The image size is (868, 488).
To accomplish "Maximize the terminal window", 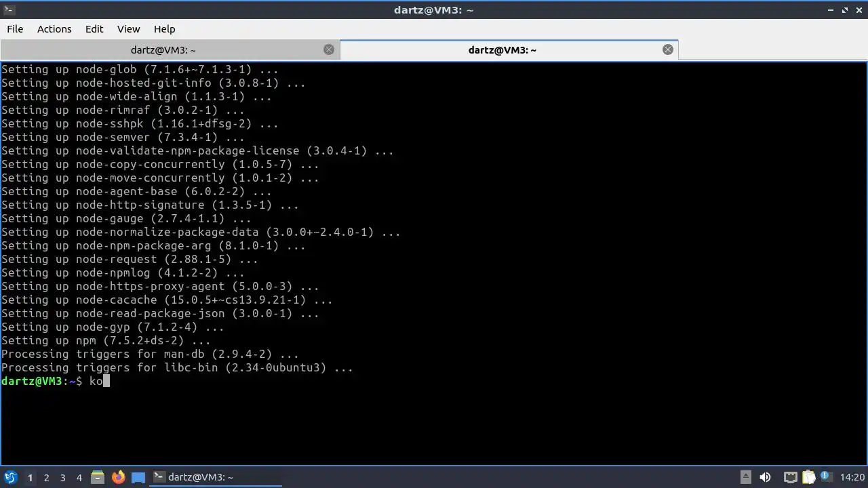I will coord(845,10).
